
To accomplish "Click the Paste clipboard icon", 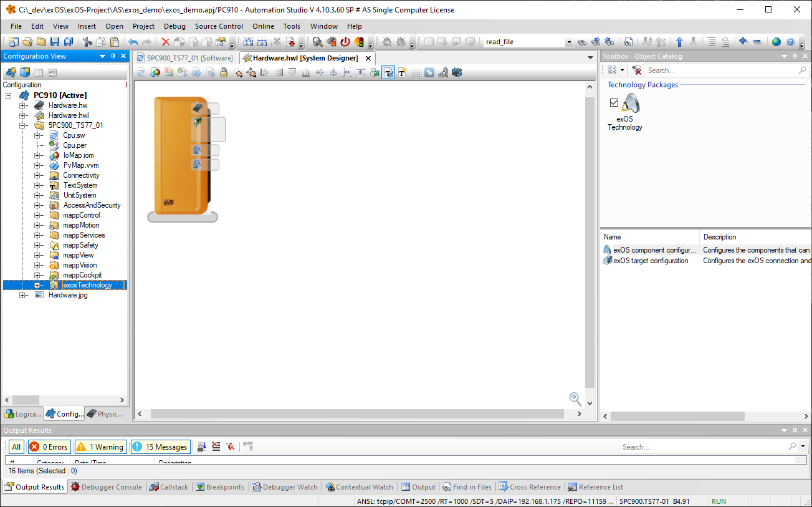I will pyautogui.click(x=115, y=42).
